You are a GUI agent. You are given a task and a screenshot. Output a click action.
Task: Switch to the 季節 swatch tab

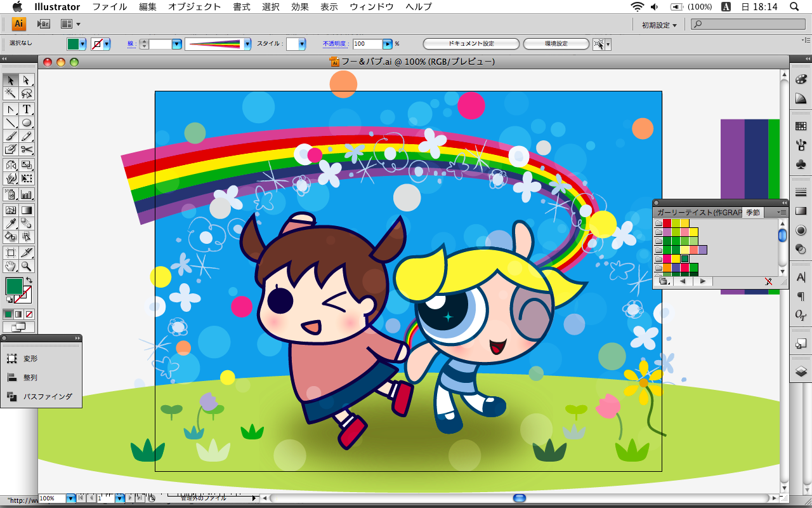click(x=753, y=213)
